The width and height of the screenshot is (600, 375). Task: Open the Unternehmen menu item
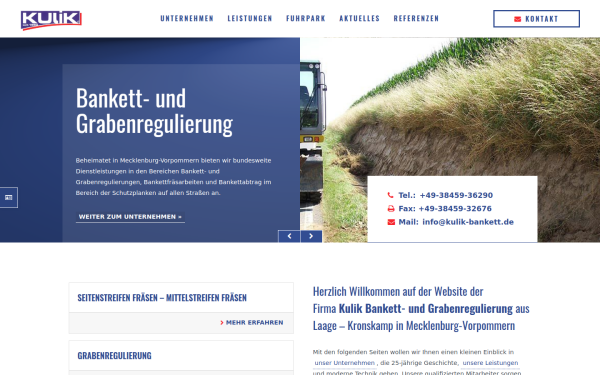click(x=187, y=18)
